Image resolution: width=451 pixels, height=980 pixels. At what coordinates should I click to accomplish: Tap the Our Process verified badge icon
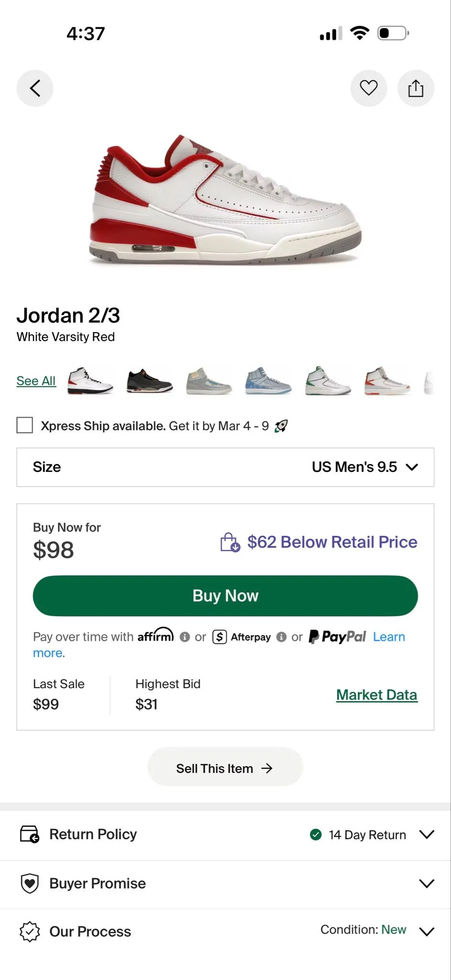click(x=30, y=932)
